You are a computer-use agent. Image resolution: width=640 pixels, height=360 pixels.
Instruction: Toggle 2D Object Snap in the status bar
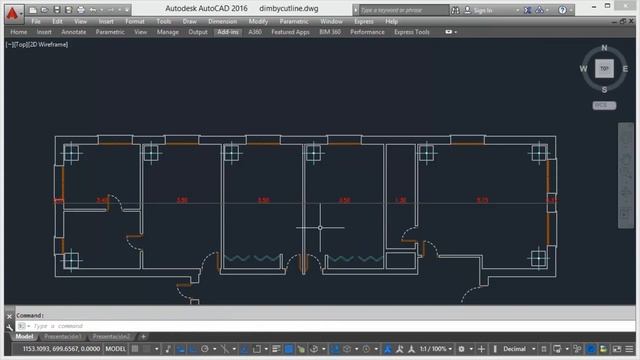256,349
